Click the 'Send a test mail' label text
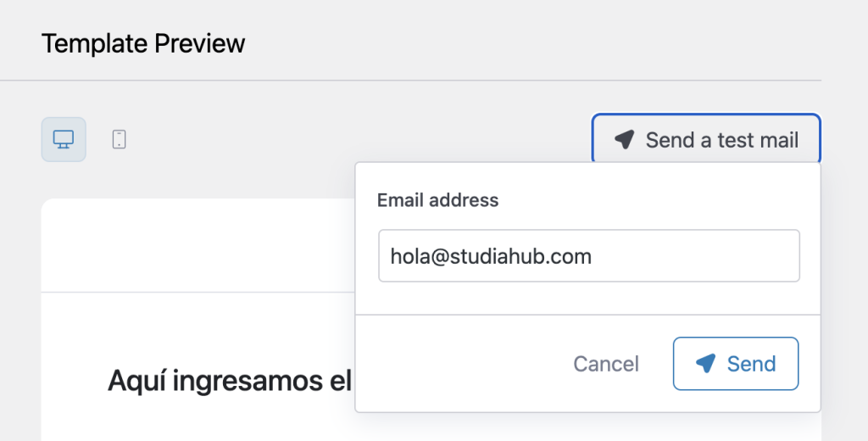The height and width of the screenshot is (441, 868). click(x=722, y=140)
